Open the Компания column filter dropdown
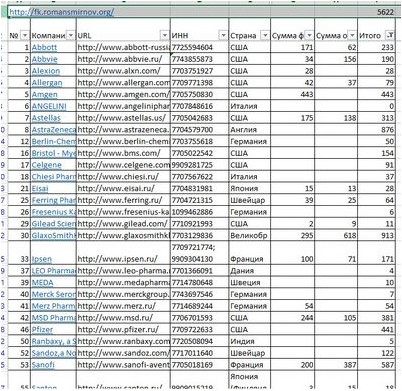Viewport: 402px width, 391px height. [x=71, y=35]
